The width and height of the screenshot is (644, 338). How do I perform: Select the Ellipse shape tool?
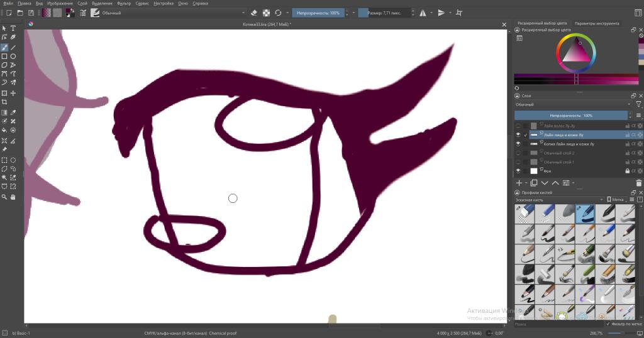coord(13,56)
